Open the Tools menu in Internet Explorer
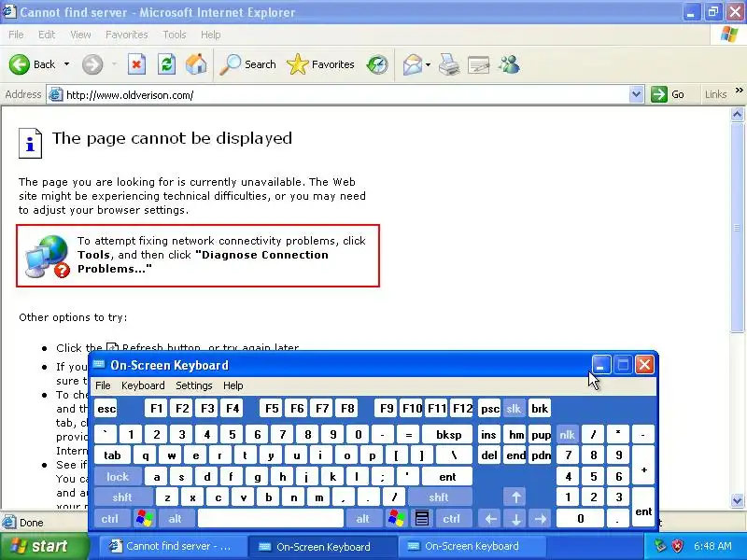 [175, 35]
